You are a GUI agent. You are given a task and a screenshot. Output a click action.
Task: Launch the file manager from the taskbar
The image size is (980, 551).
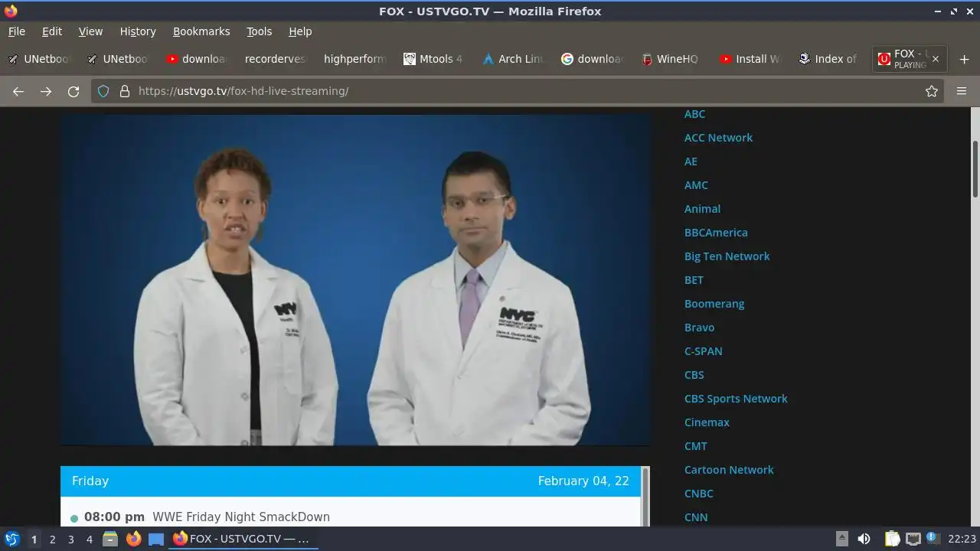point(109,539)
